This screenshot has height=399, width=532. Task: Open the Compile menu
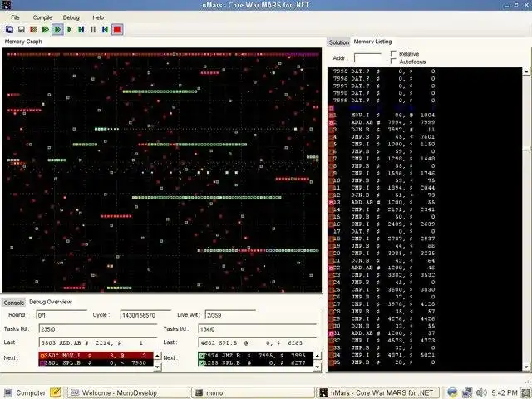point(42,17)
